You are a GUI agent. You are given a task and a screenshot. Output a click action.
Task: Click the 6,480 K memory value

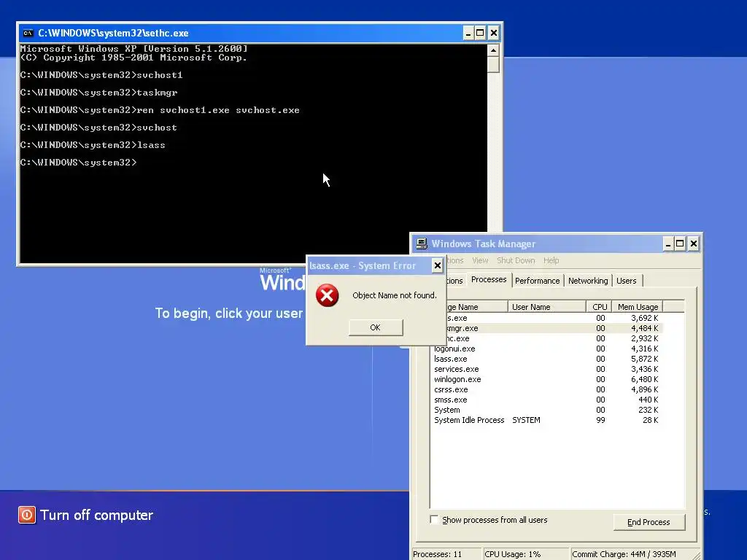[645, 379]
